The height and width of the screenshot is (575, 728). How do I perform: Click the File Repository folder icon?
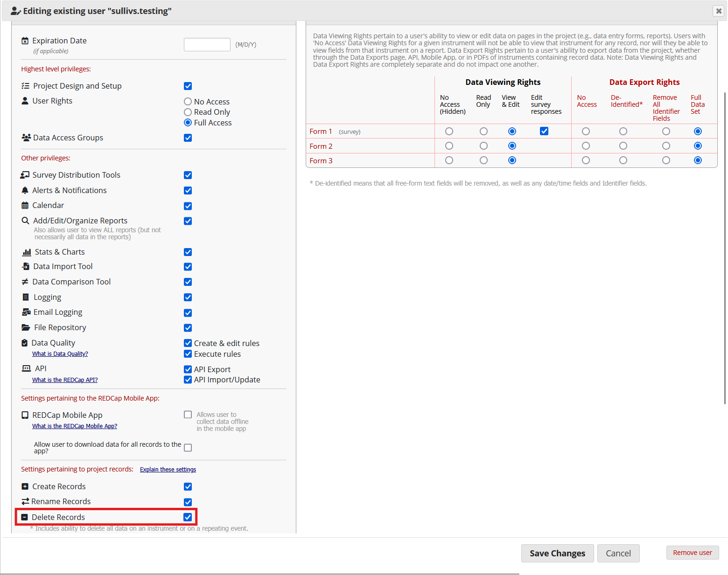tap(26, 327)
